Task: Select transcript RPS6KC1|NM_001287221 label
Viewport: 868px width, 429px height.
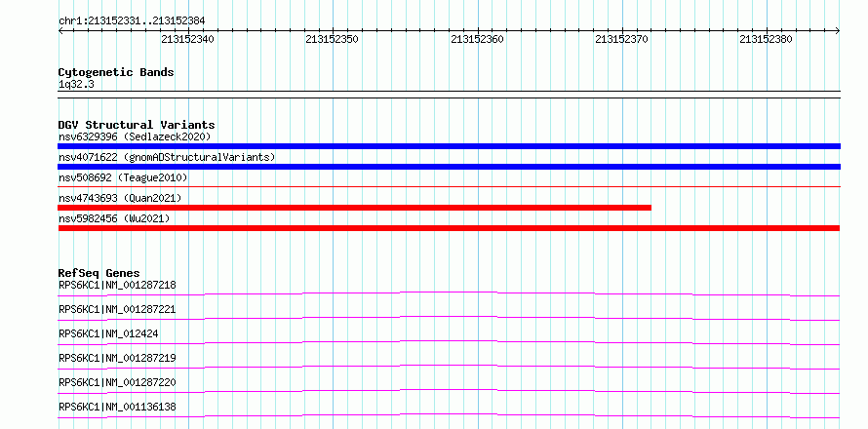Action: pyautogui.click(x=117, y=309)
